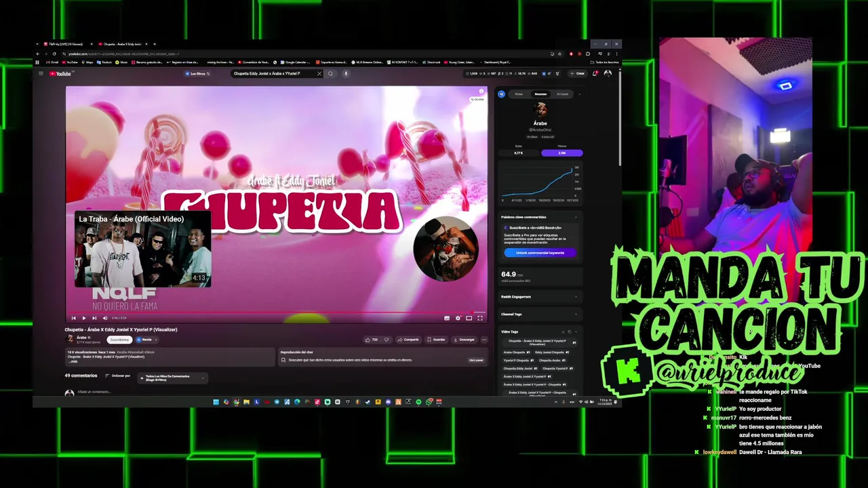Viewport: 868px width, 488px height.
Task: Clear the YouTube search box text
Action: click(319, 73)
